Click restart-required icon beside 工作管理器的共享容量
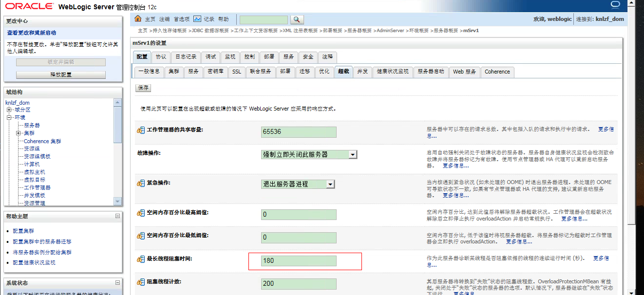The width and height of the screenshot is (644, 295). tap(141, 130)
